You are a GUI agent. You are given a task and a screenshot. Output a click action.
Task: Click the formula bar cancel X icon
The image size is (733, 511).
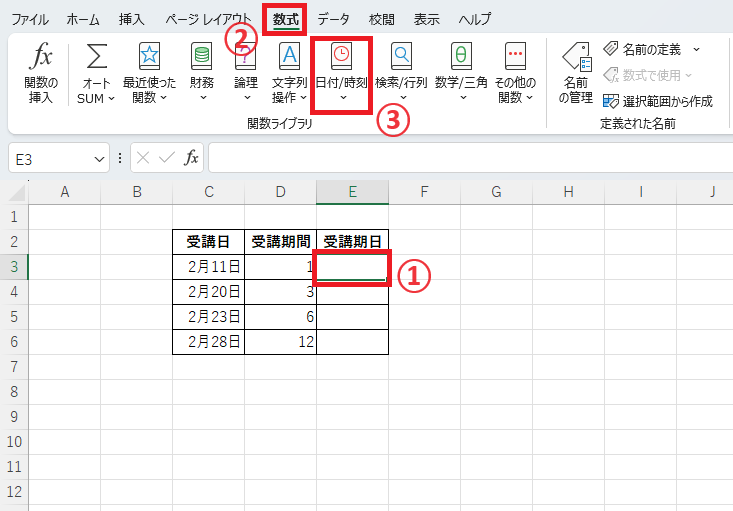click(x=143, y=158)
